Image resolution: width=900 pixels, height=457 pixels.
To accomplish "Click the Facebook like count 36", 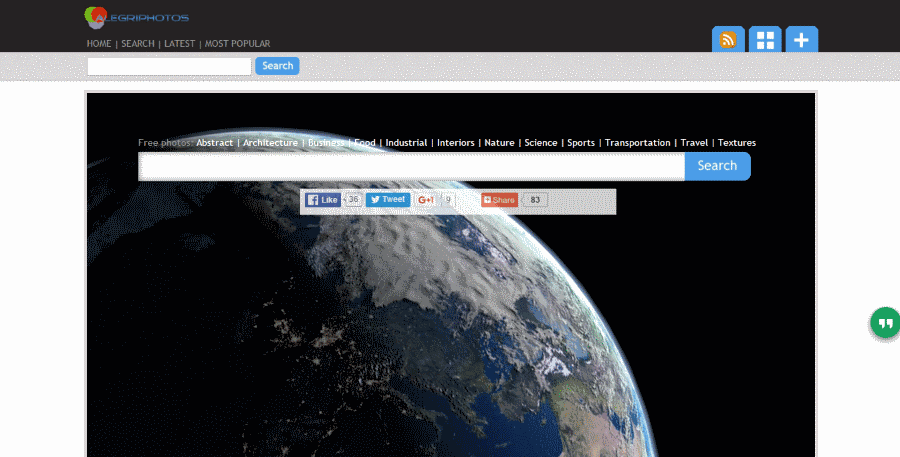I will coord(353,200).
